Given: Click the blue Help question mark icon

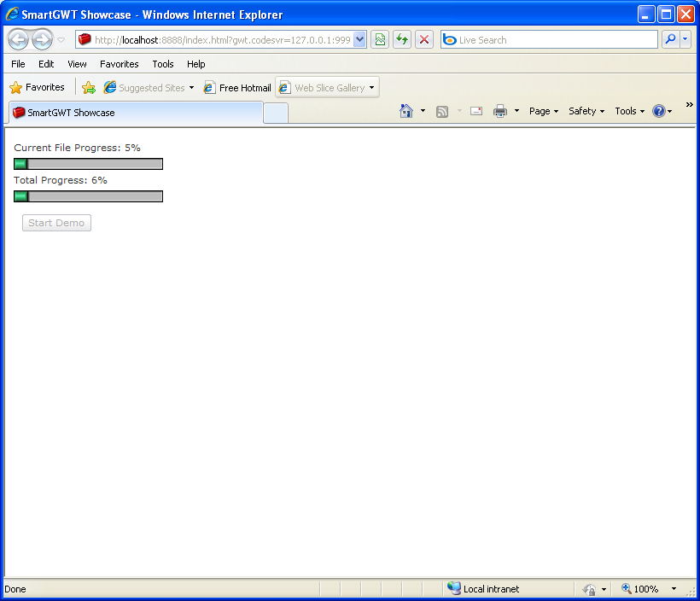Looking at the screenshot, I should click(659, 111).
